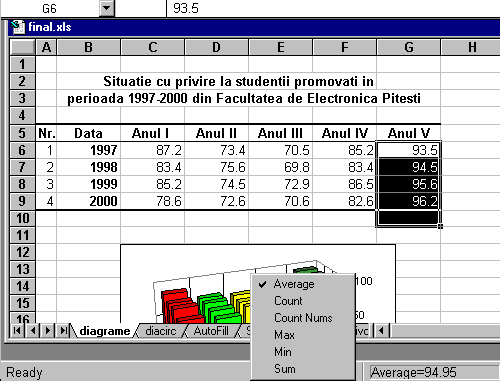This screenshot has height=381, width=500.
Task: Click the Average=94.95 status bar field
Action: pyautogui.click(x=434, y=372)
